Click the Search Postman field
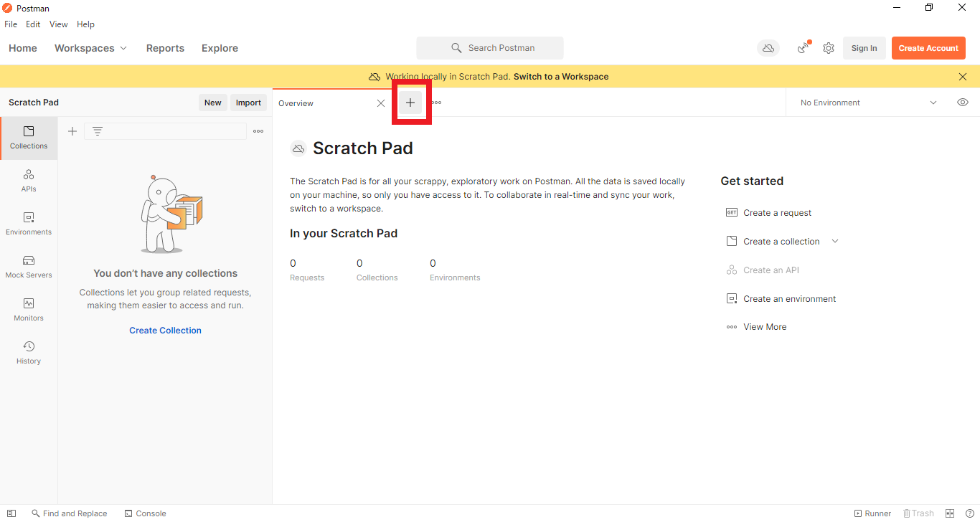Image resolution: width=980 pixels, height=522 pixels. click(490, 48)
